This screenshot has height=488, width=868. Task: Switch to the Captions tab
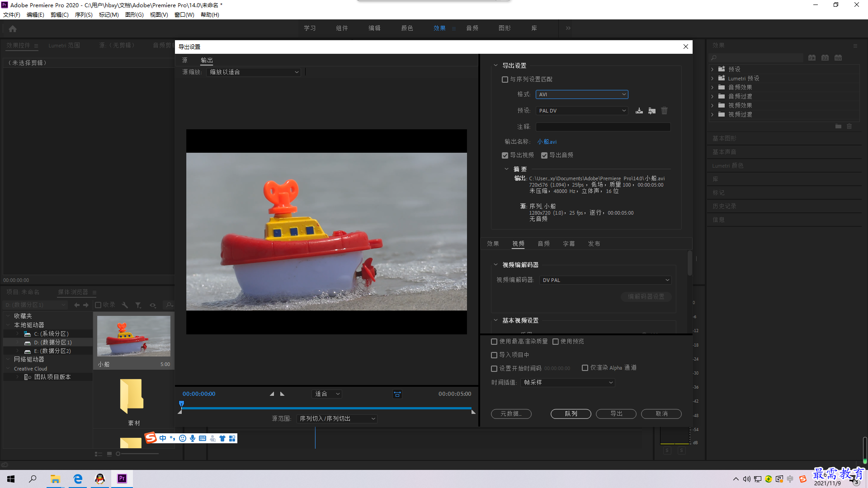coord(569,244)
